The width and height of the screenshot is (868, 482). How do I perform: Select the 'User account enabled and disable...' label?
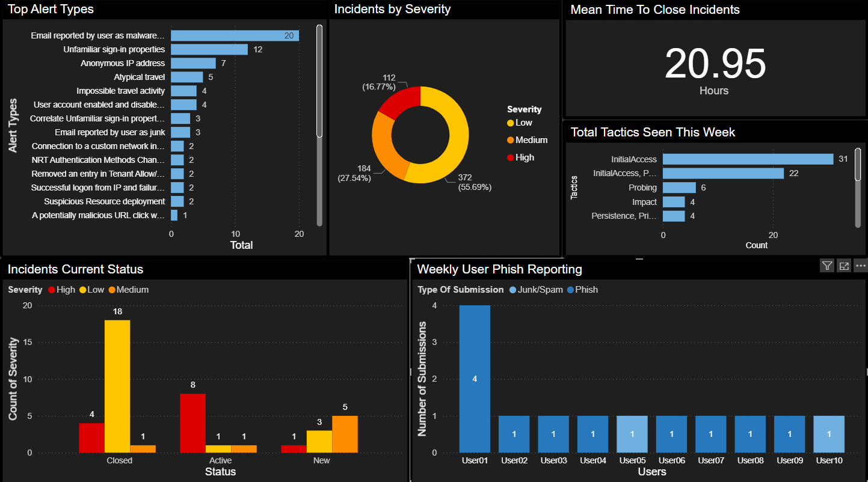pyautogui.click(x=99, y=105)
